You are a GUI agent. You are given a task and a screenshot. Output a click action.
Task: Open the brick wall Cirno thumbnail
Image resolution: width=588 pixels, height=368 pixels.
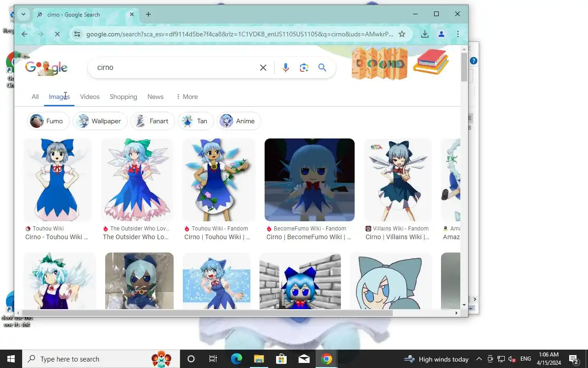(300, 281)
